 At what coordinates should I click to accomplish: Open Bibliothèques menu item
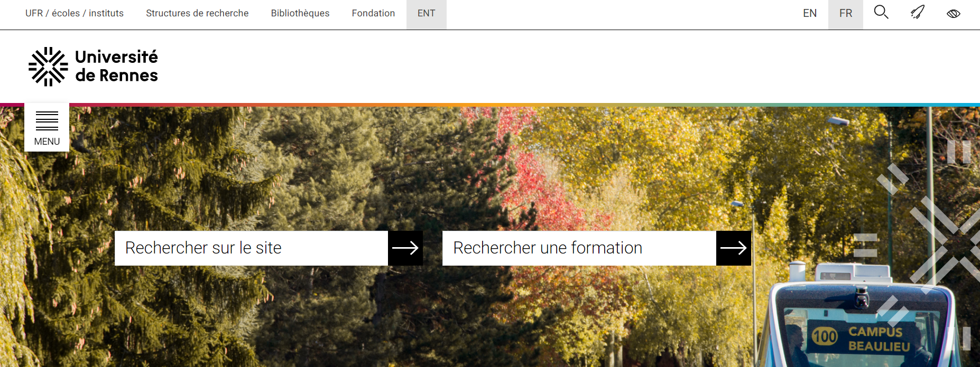300,13
